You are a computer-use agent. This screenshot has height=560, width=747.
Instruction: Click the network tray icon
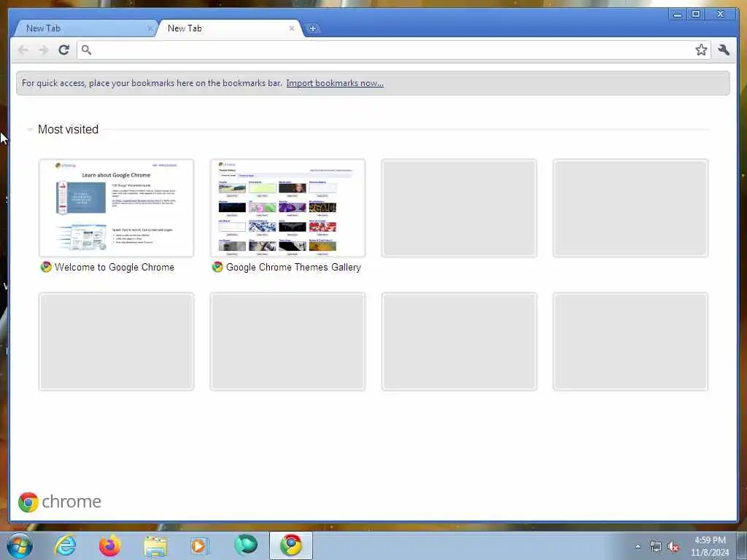click(656, 547)
